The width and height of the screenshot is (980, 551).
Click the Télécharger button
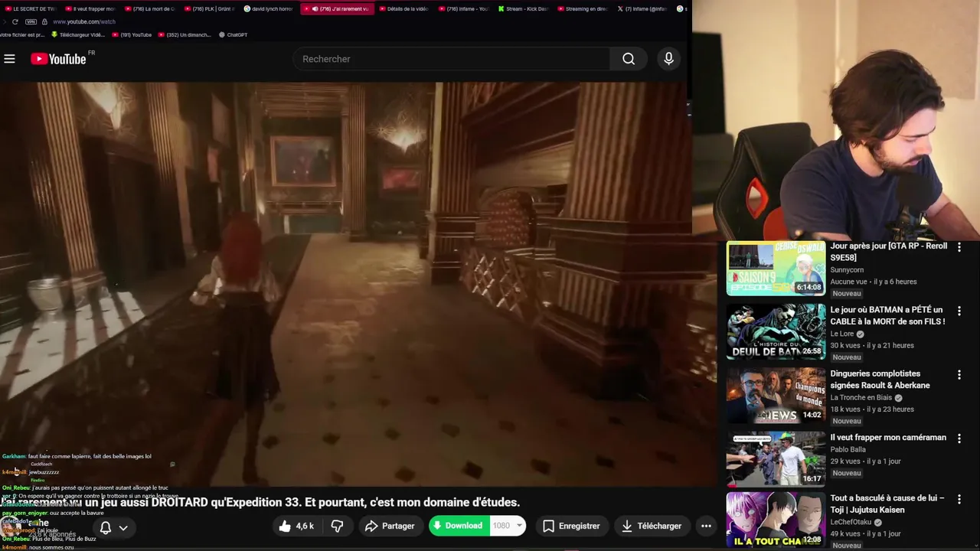coord(651,526)
